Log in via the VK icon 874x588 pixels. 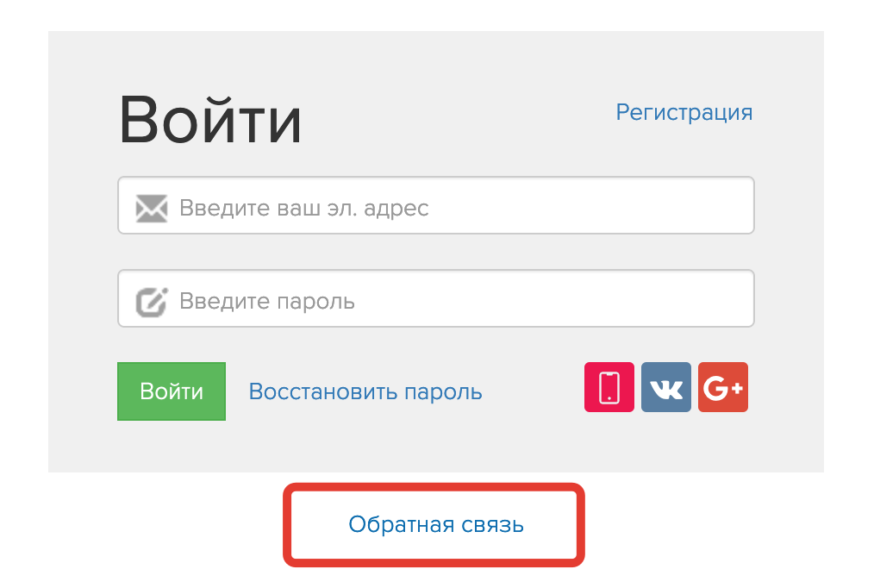coord(666,387)
